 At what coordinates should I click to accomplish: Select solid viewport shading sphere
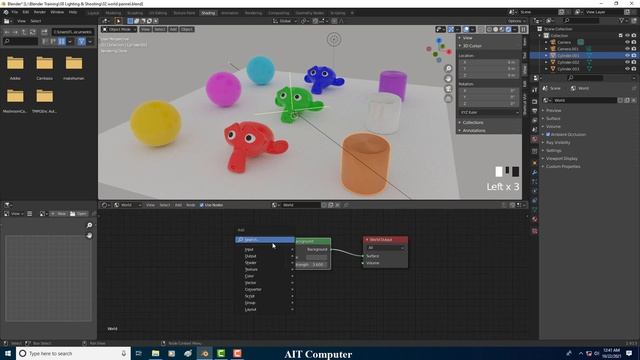click(496, 29)
